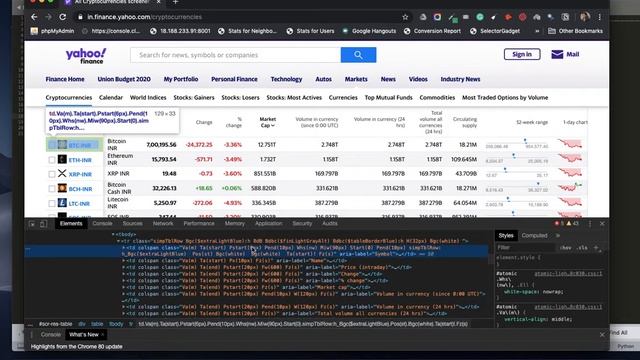The width and height of the screenshot is (640, 360).
Task: Close the What's New tab
Action: 102,335
